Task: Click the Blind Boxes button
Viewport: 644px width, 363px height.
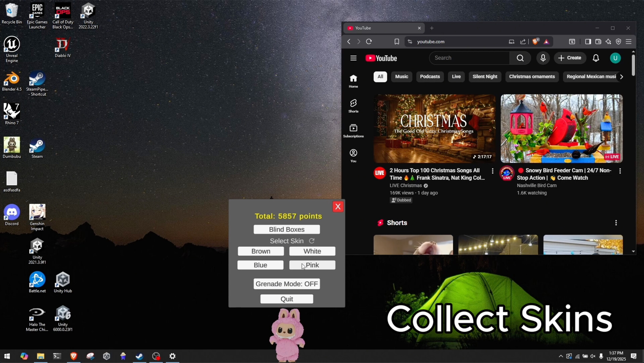Action: [286, 229]
